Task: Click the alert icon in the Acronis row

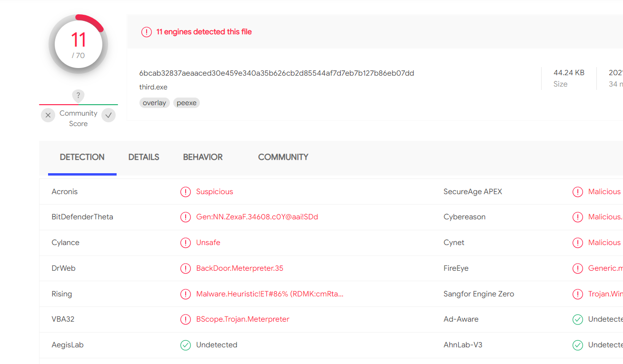Action: pyautogui.click(x=186, y=192)
